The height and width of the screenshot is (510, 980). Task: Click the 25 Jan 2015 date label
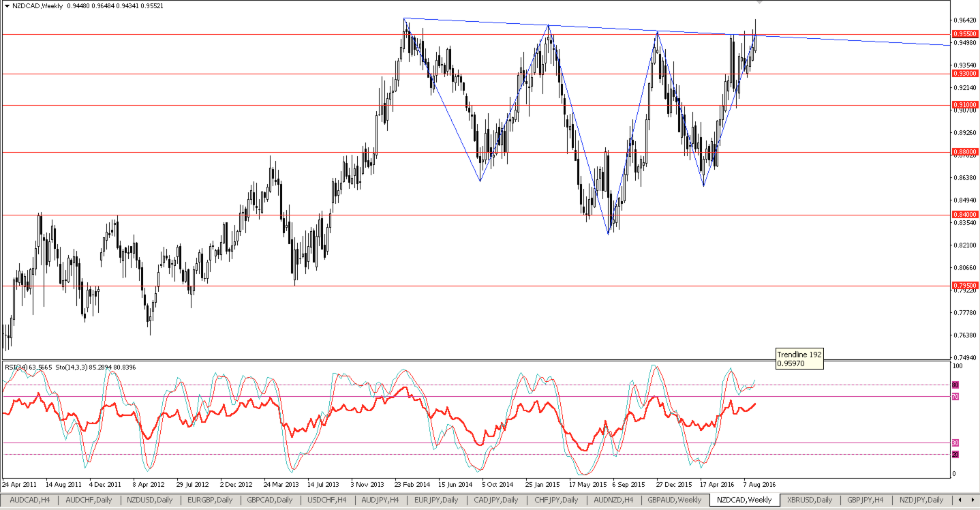pyautogui.click(x=542, y=483)
